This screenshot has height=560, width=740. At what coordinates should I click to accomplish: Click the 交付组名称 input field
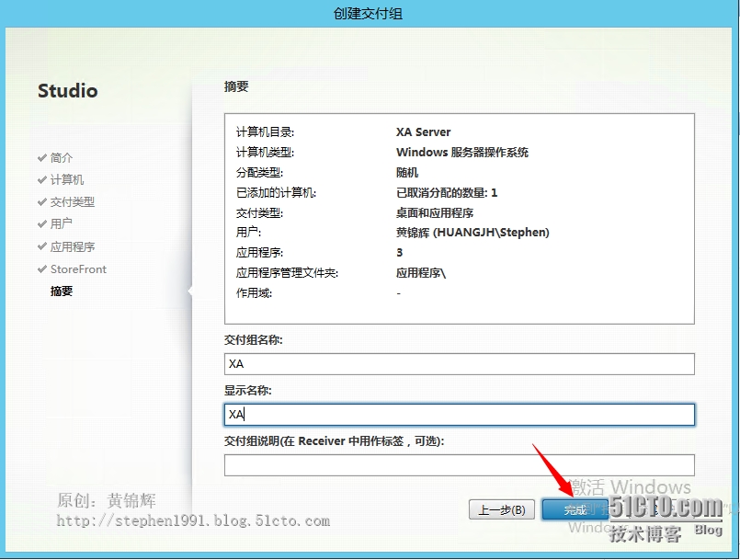point(460,364)
